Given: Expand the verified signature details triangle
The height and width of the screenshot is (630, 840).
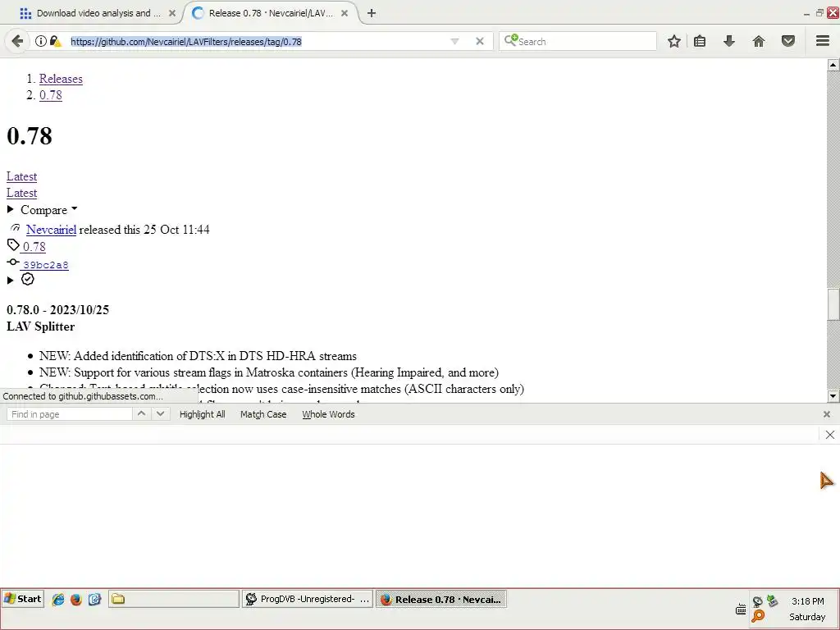Looking at the screenshot, I should point(10,281).
